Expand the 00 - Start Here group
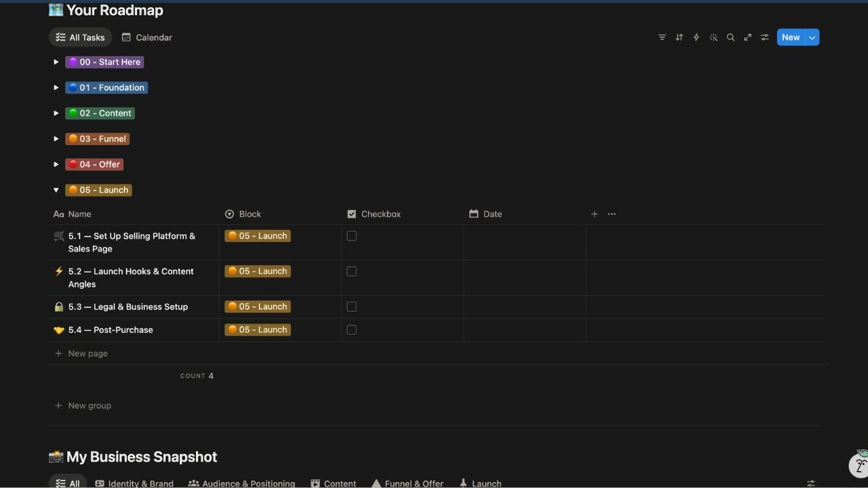 (56, 62)
